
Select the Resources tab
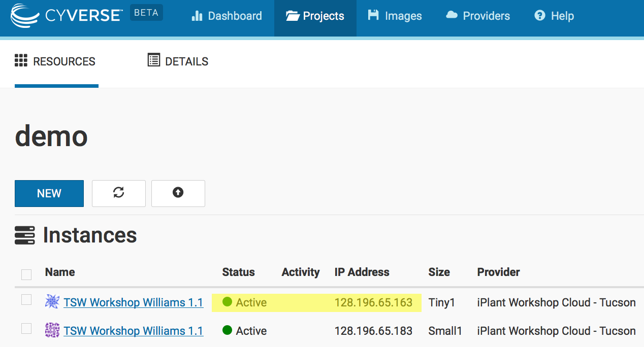click(55, 61)
